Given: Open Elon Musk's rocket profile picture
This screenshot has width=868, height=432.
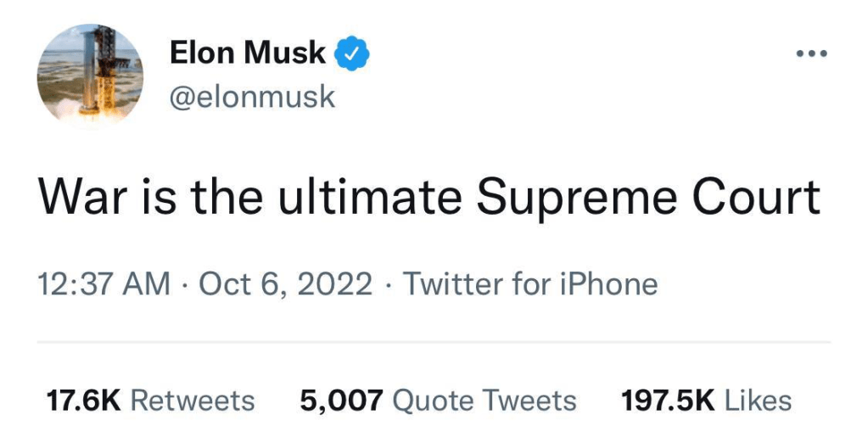Looking at the screenshot, I should pyautogui.click(x=89, y=76).
